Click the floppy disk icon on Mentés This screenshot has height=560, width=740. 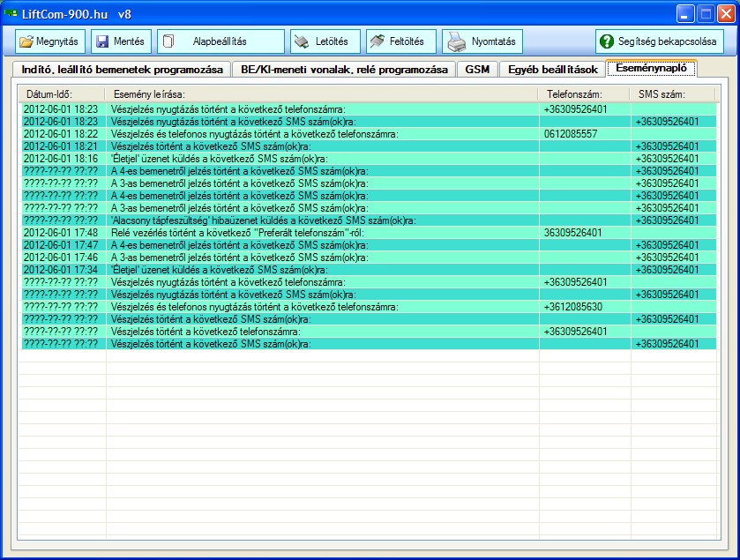pyautogui.click(x=102, y=41)
